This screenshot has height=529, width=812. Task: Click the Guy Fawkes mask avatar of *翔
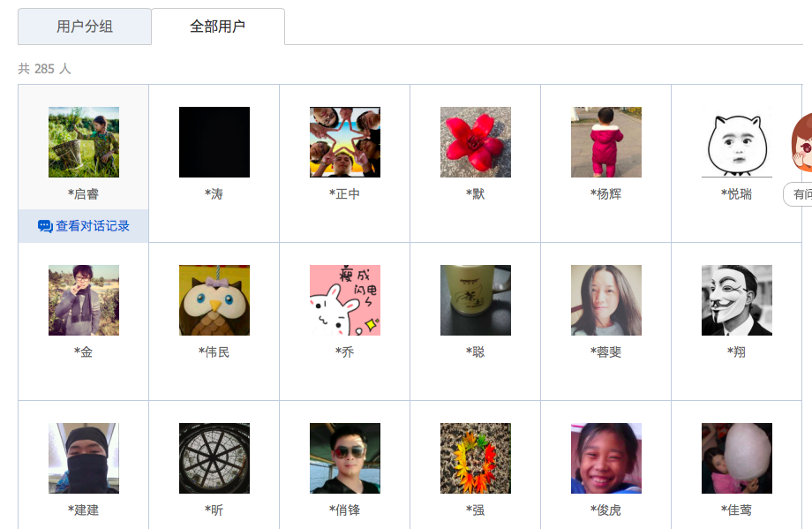(736, 300)
